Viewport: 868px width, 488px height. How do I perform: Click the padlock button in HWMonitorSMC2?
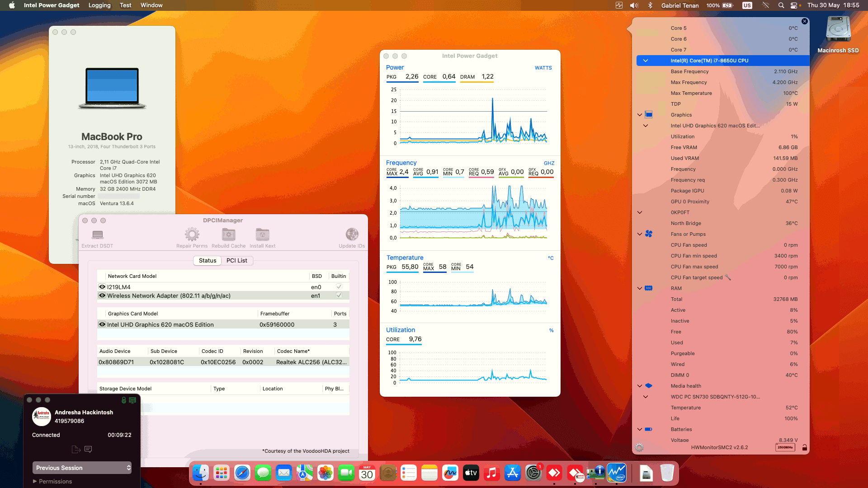coord(804,447)
